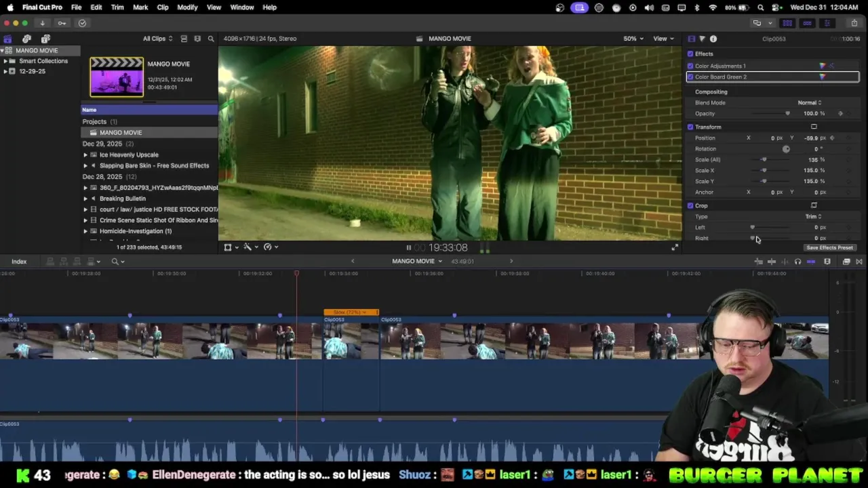Expand the 12-29-25 event
The width and height of the screenshot is (868, 488).
tap(5, 71)
